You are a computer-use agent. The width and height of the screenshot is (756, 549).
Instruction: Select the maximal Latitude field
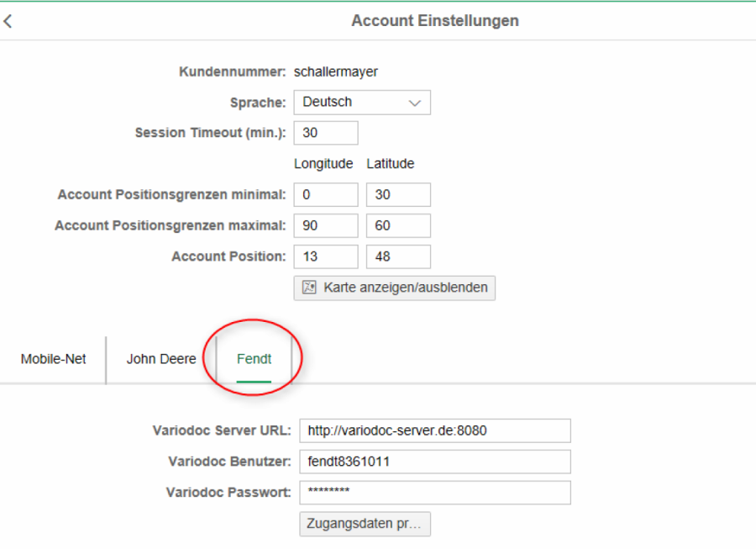pyautogui.click(x=398, y=226)
